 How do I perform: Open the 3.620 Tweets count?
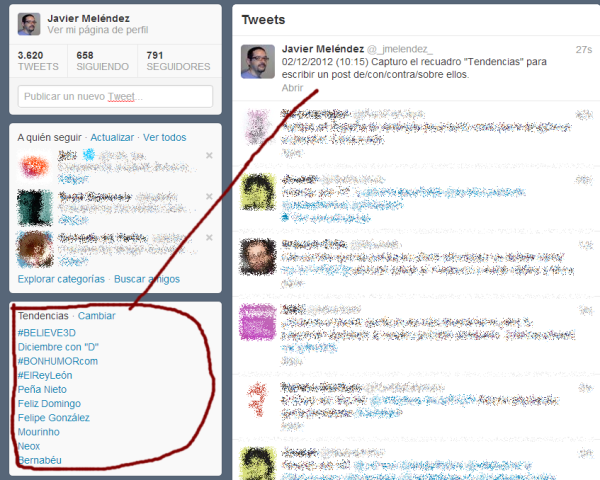pyautogui.click(x=38, y=61)
